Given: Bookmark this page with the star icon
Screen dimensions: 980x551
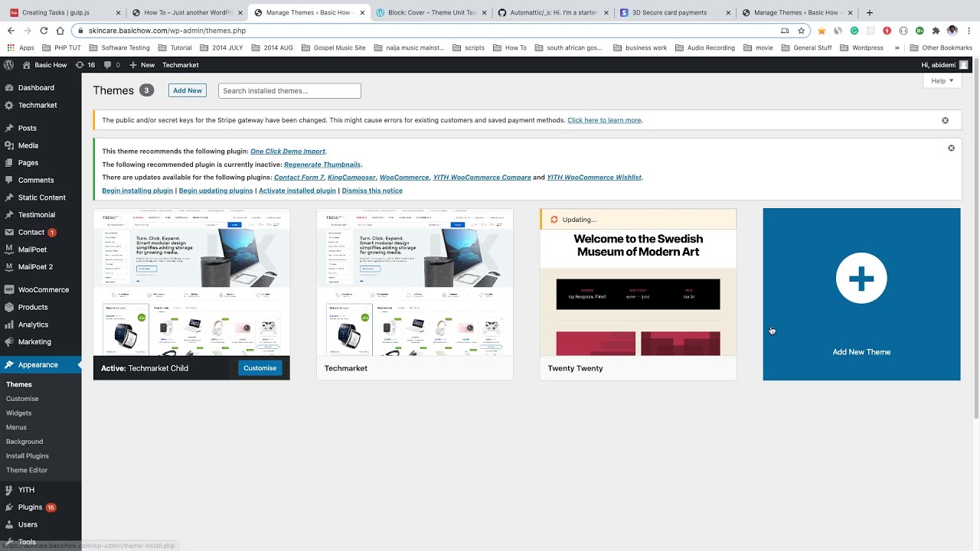Looking at the screenshot, I should [x=801, y=31].
